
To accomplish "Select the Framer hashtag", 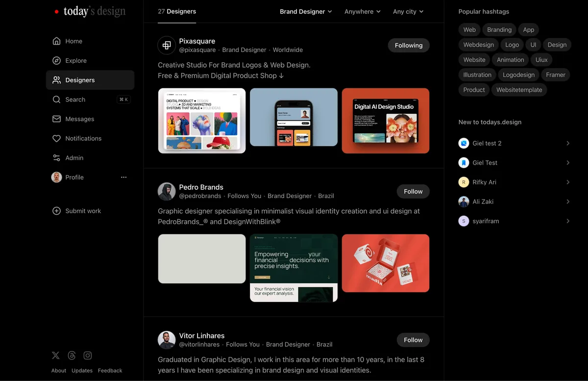I will click(556, 75).
